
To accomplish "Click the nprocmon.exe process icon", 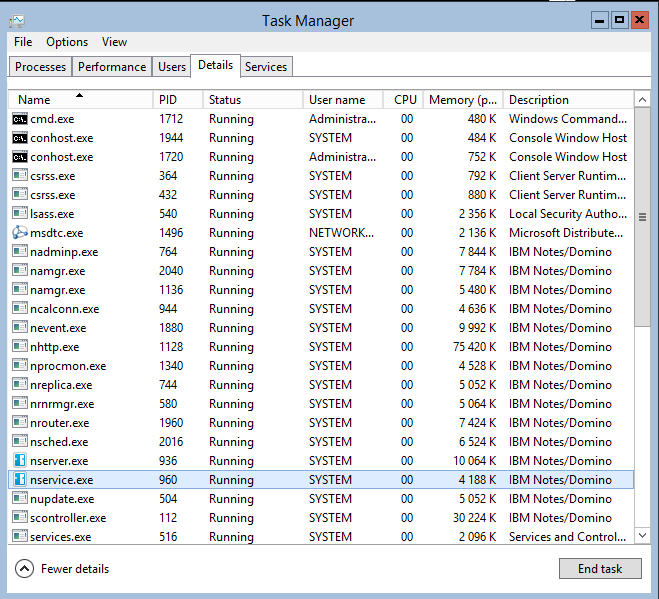I will pyautogui.click(x=20, y=366).
